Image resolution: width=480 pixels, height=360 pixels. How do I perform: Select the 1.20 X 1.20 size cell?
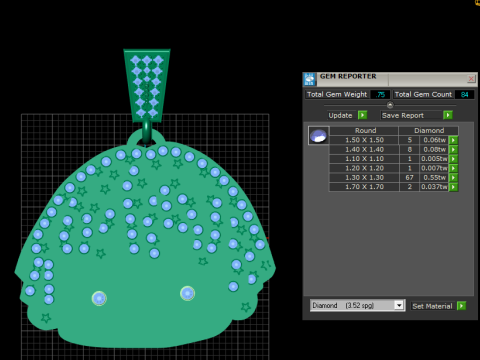pyautogui.click(x=364, y=168)
